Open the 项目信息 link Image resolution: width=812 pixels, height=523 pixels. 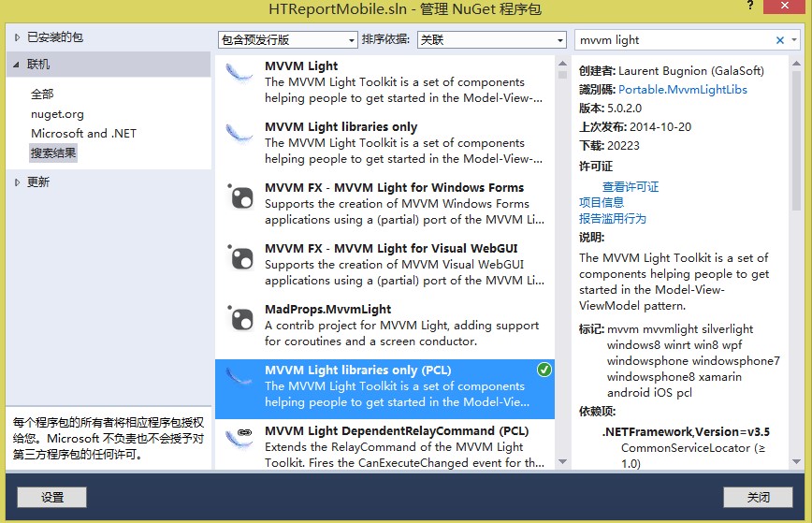(x=602, y=202)
